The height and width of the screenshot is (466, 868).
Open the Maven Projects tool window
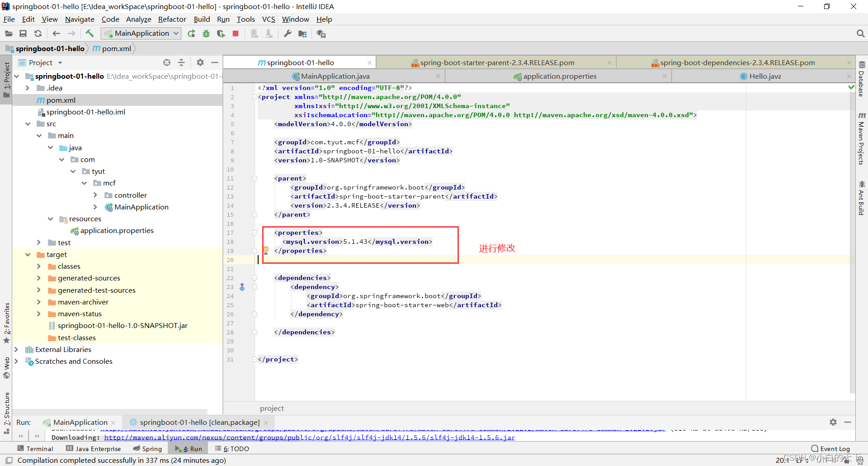(862, 138)
